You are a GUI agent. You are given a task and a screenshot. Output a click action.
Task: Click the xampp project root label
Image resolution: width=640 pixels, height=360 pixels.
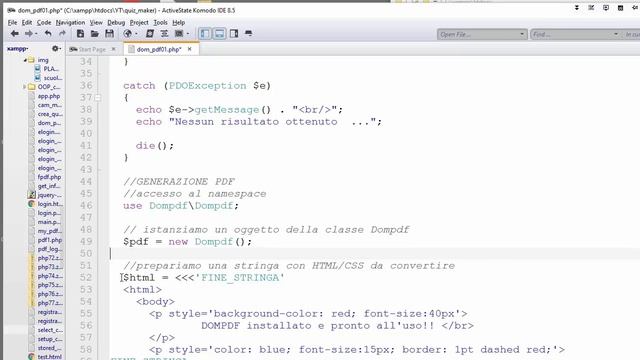18,49
